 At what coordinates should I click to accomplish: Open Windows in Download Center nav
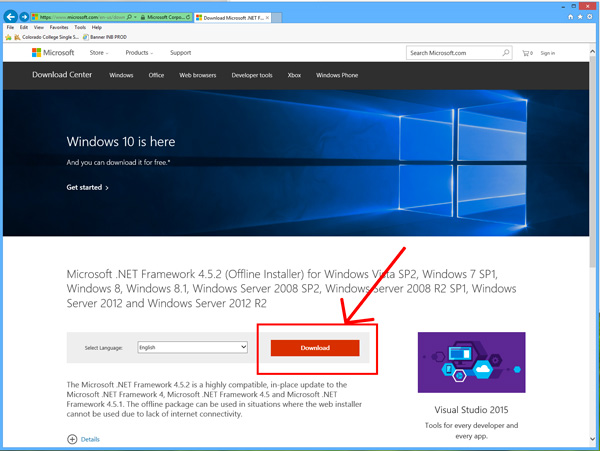121,75
